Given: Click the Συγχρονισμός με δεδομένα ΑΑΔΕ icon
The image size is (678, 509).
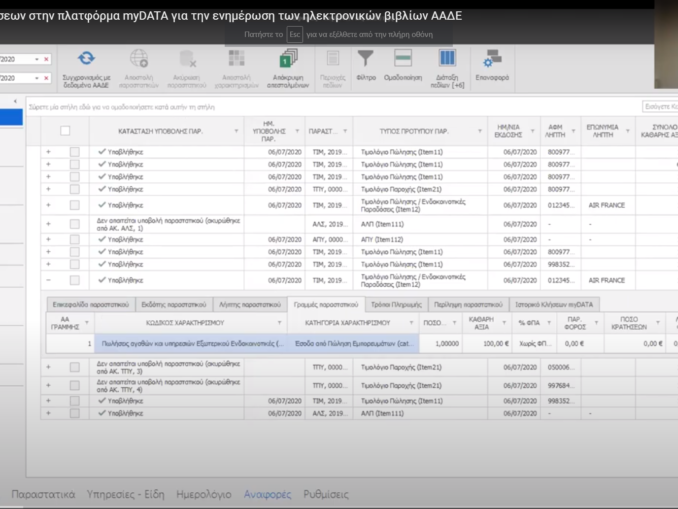Looking at the screenshot, I should pos(86,60).
